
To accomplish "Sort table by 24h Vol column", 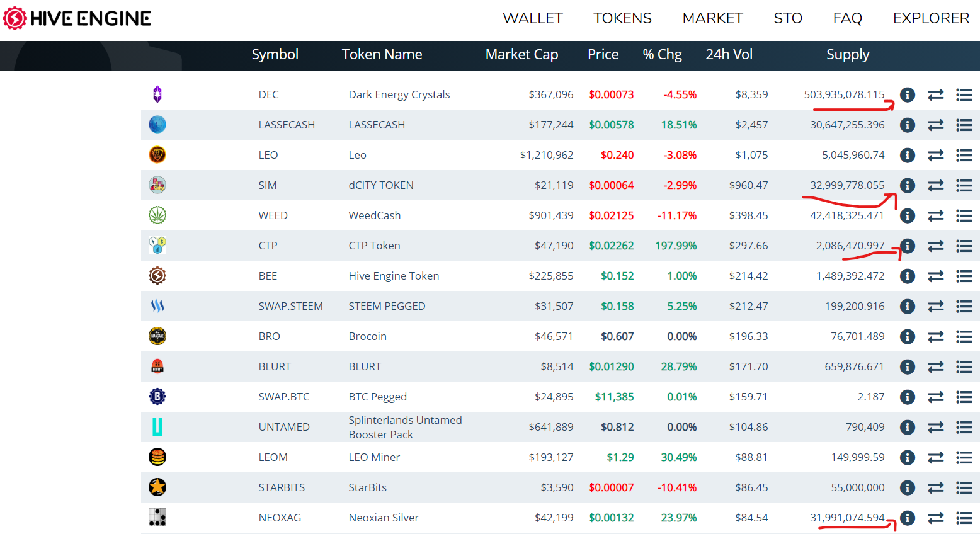I will pyautogui.click(x=729, y=55).
